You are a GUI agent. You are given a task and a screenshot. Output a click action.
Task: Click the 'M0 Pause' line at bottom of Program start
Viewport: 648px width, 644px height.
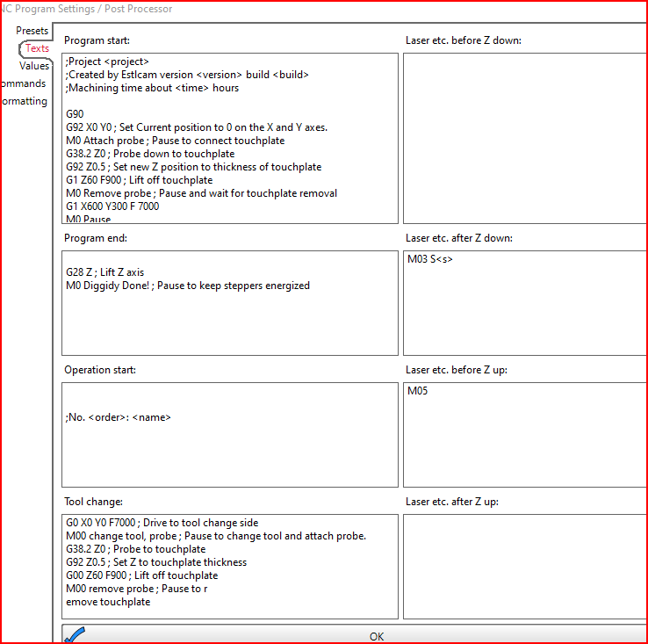(88, 220)
